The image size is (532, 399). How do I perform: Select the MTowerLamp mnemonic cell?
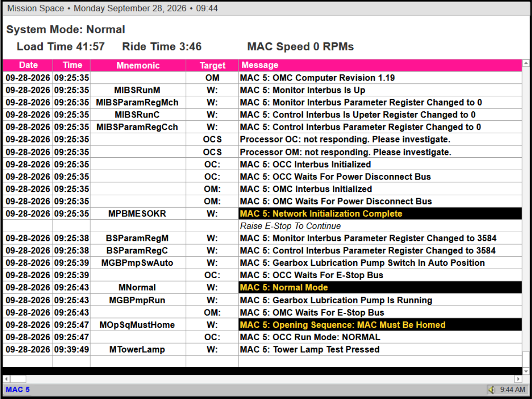[138, 350]
